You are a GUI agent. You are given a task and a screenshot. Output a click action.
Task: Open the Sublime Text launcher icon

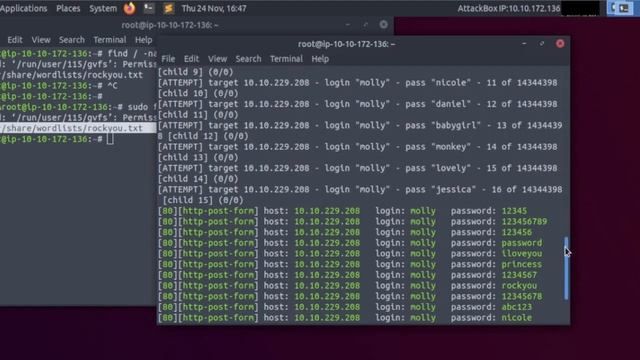pos(168,8)
